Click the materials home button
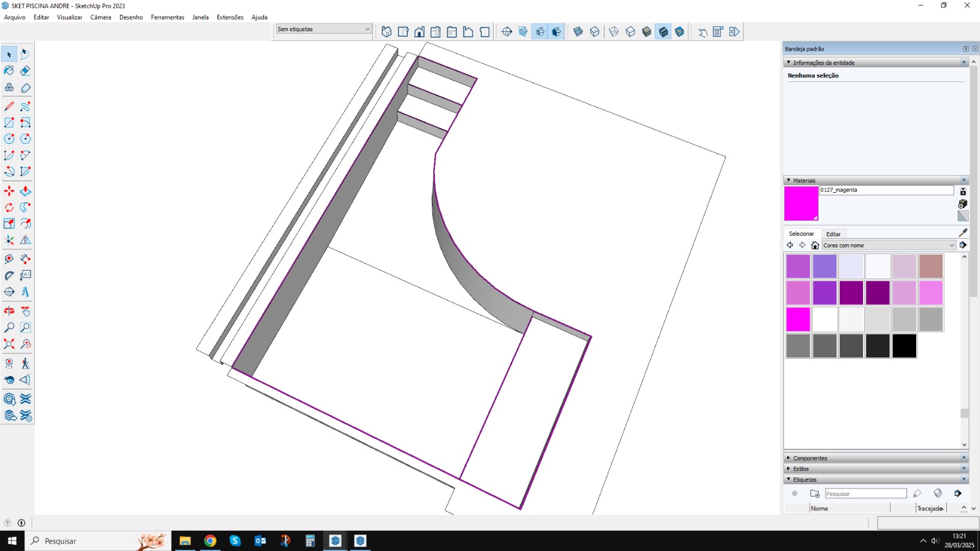Image resolution: width=980 pixels, height=551 pixels. (x=815, y=246)
